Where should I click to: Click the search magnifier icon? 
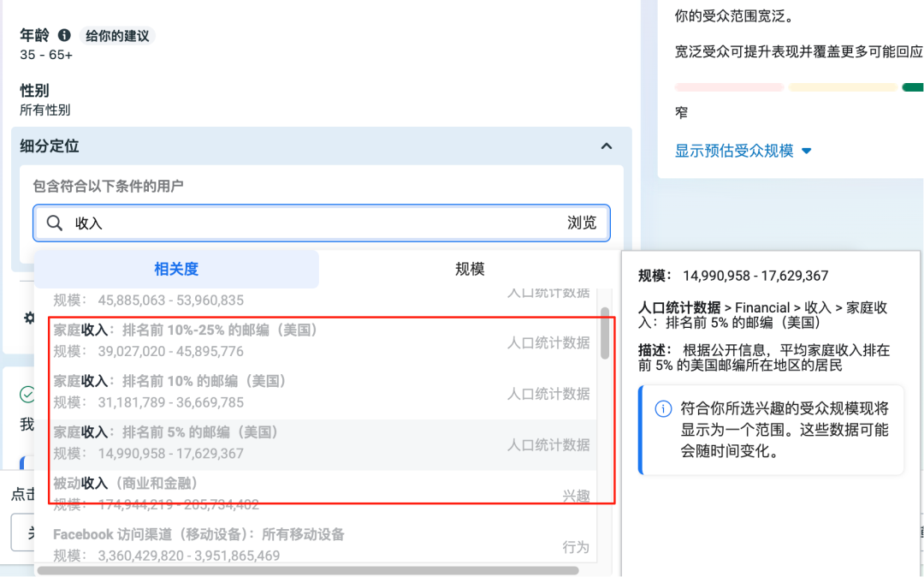point(55,223)
